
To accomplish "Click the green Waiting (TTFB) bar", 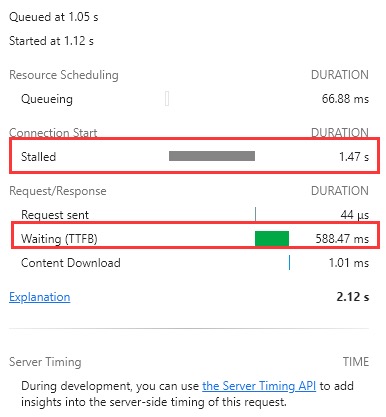I will click(272, 238).
